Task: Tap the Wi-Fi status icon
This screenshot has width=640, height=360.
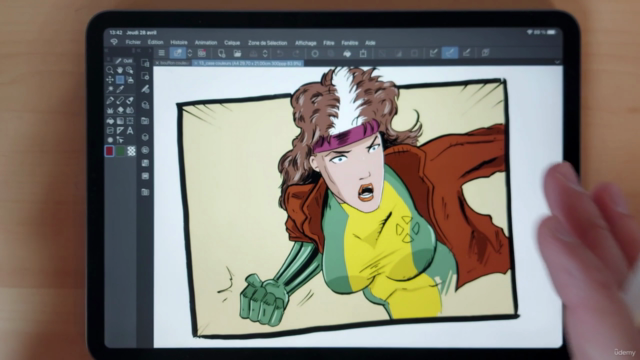Action: coord(529,32)
